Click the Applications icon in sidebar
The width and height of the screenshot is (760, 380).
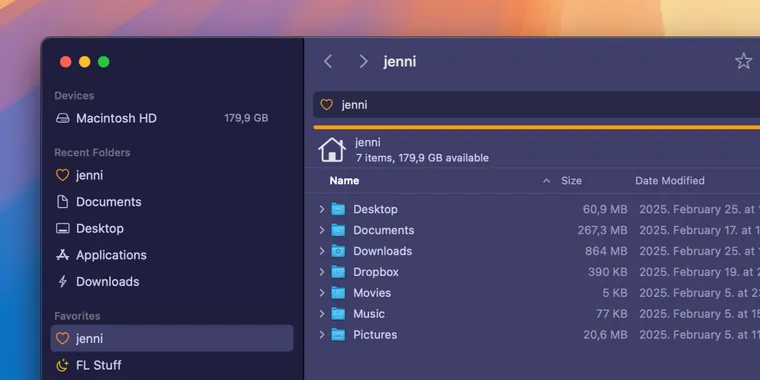(x=63, y=255)
